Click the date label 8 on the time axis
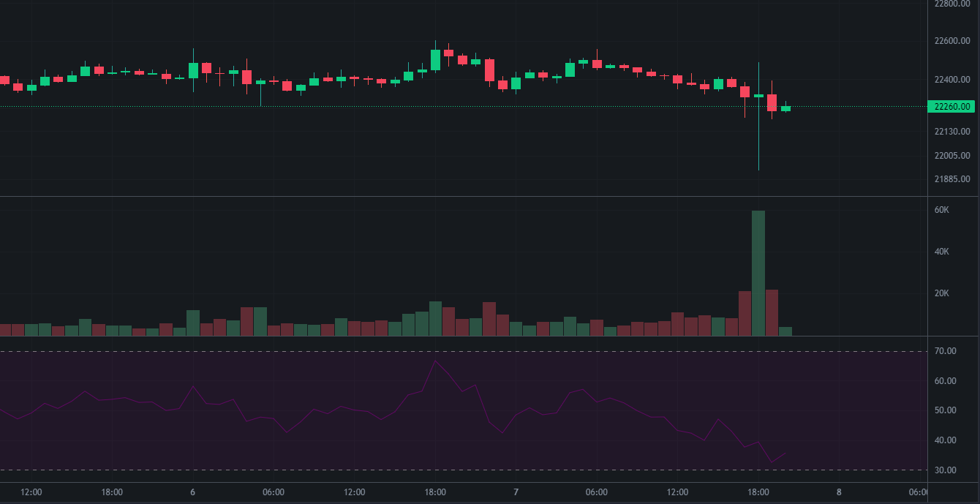 (839, 492)
